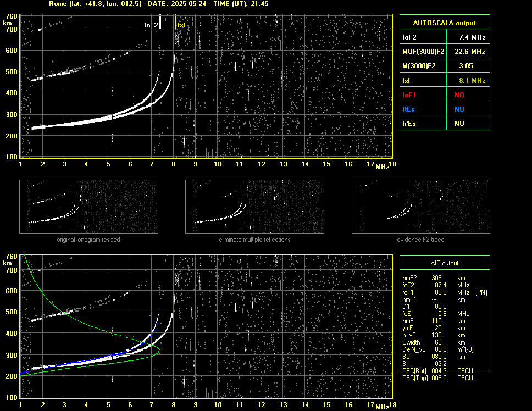This screenshot has height=411, width=532.
Task: Select the hmF2 value 309 in AIP output
Action: 437,278
